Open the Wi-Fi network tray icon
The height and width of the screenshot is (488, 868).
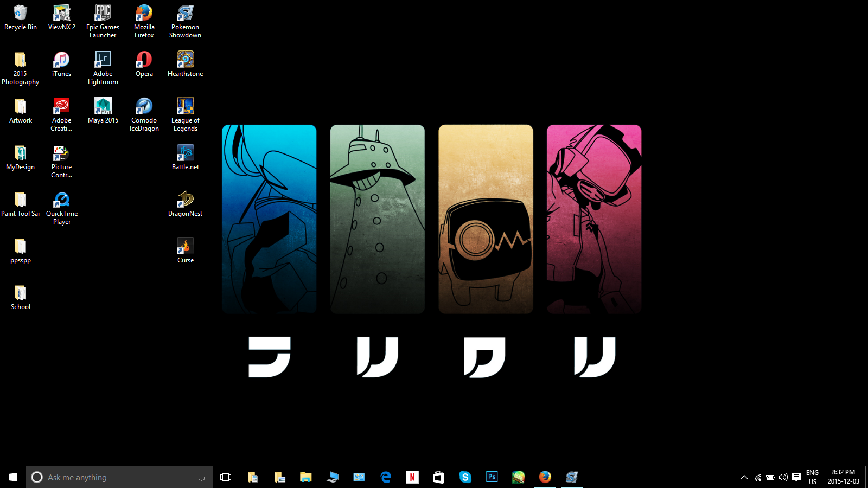coord(758,477)
